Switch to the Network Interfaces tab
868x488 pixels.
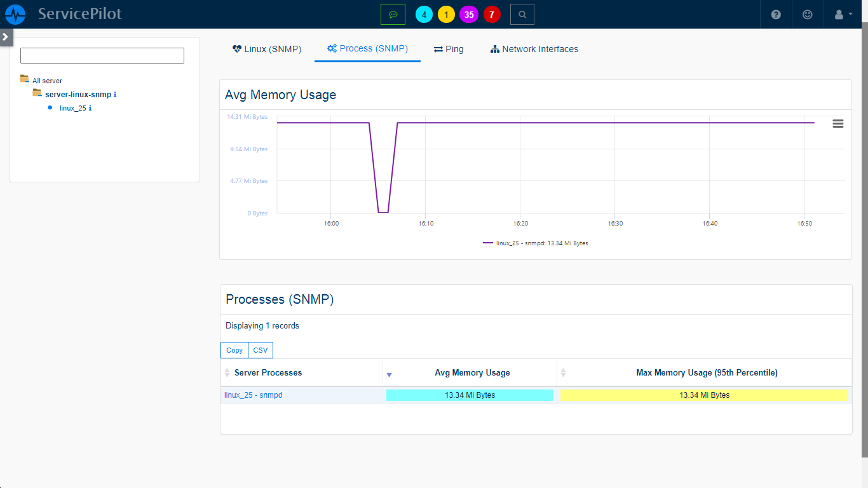point(534,49)
